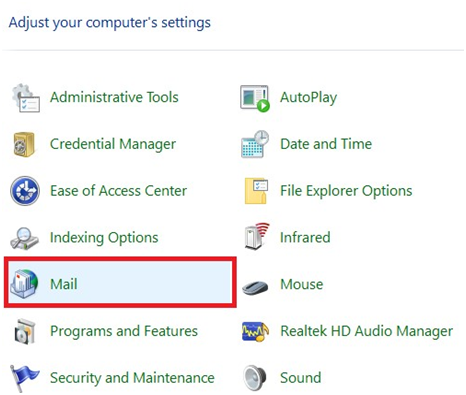
Task: Select the Infrared link
Action: (x=305, y=237)
